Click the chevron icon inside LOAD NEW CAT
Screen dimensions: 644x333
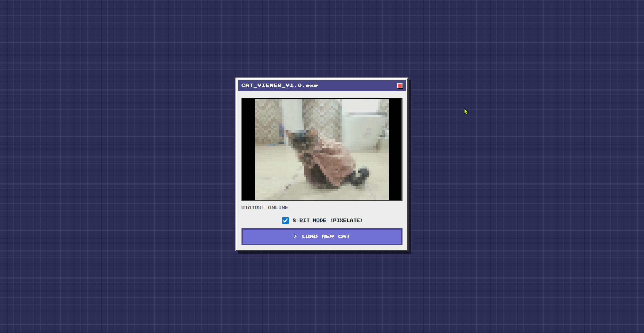(x=296, y=236)
